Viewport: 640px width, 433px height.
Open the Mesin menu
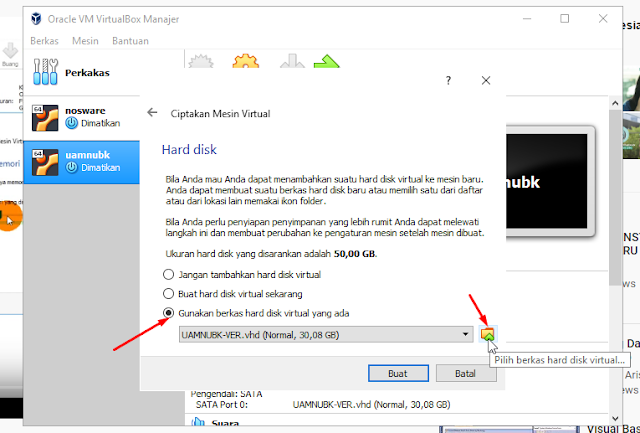click(85, 41)
